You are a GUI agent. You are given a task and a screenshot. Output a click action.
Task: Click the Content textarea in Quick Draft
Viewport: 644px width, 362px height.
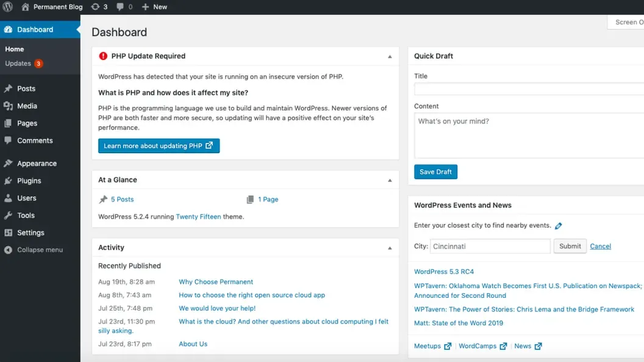coord(529,136)
